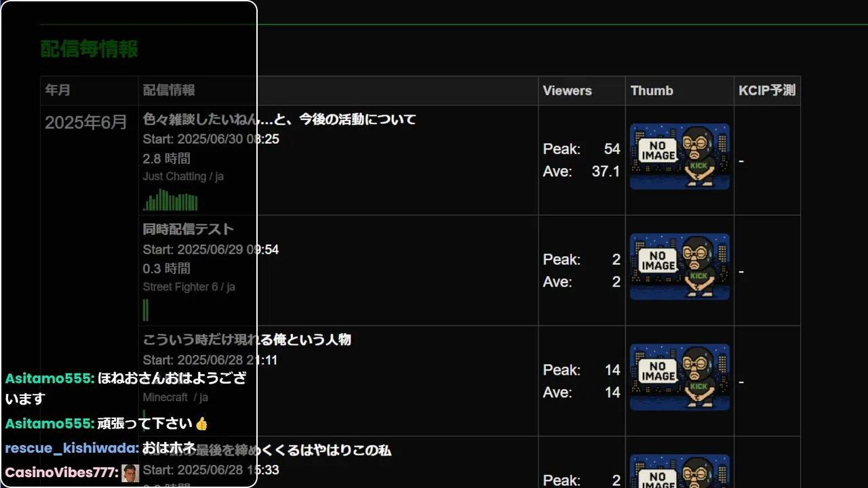The height and width of the screenshot is (488, 868).
Task: Open stream titled 色々雑談したいねん…と、今後の活動について
Action: [x=279, y=119]
